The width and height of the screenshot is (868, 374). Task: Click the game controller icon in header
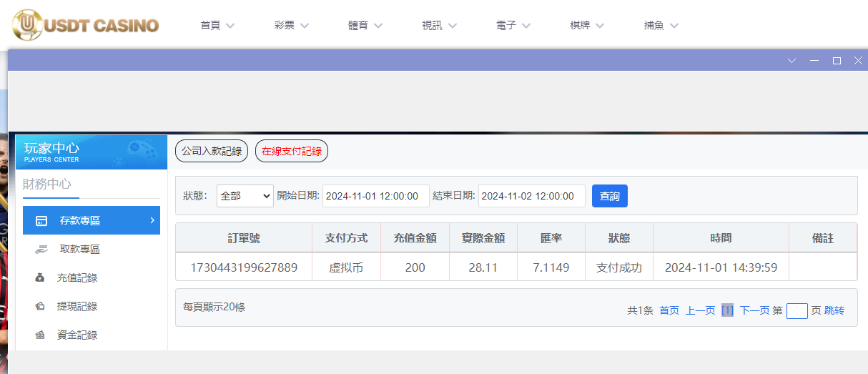(141, 150)
